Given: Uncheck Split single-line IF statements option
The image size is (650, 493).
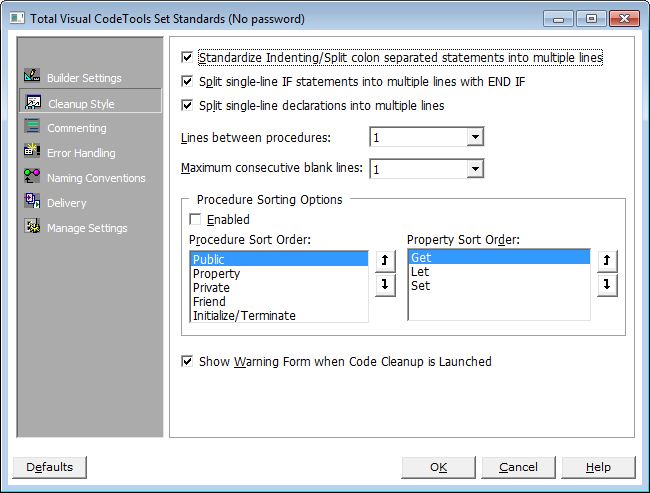Looking at the screenshot, I should [x=189, y=81].
